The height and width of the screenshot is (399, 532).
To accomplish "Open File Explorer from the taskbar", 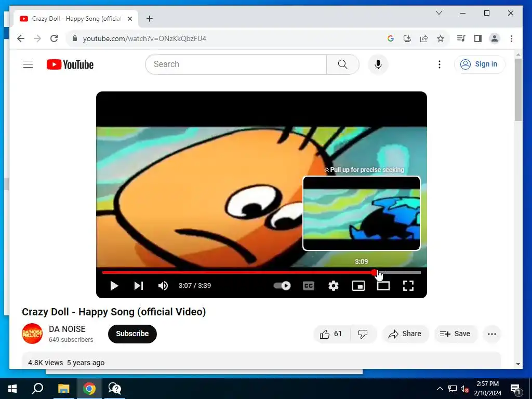I will pyautogui.click(x=63, y=389).
